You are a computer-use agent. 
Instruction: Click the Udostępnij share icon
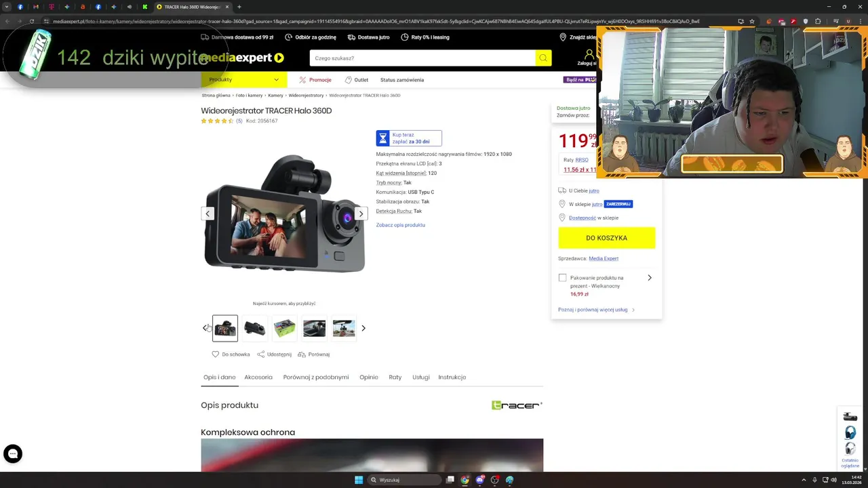[x=260, y=354]
